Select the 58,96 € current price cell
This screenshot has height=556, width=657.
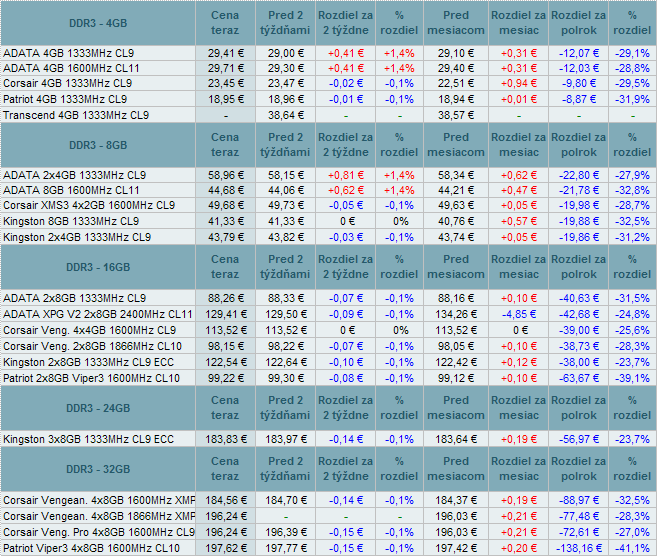[225, 175]
